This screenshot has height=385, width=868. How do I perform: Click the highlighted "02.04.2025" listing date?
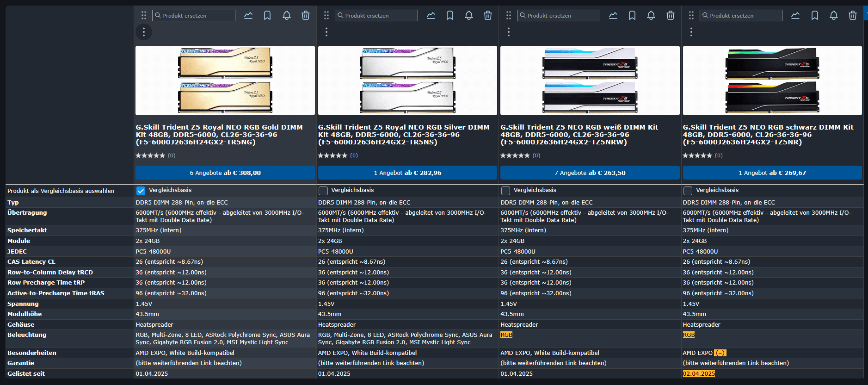tap(699, 374)
